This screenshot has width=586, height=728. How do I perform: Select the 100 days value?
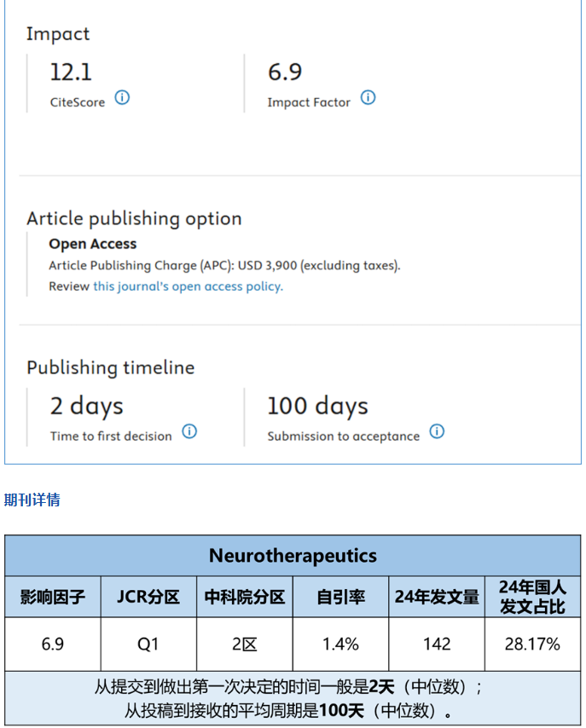[318, 407]
